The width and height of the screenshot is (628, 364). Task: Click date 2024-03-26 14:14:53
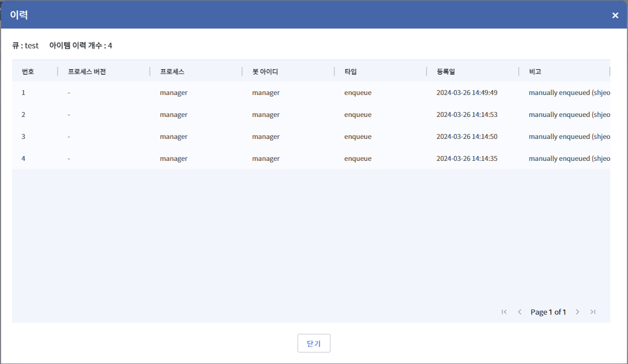point(467,115)
